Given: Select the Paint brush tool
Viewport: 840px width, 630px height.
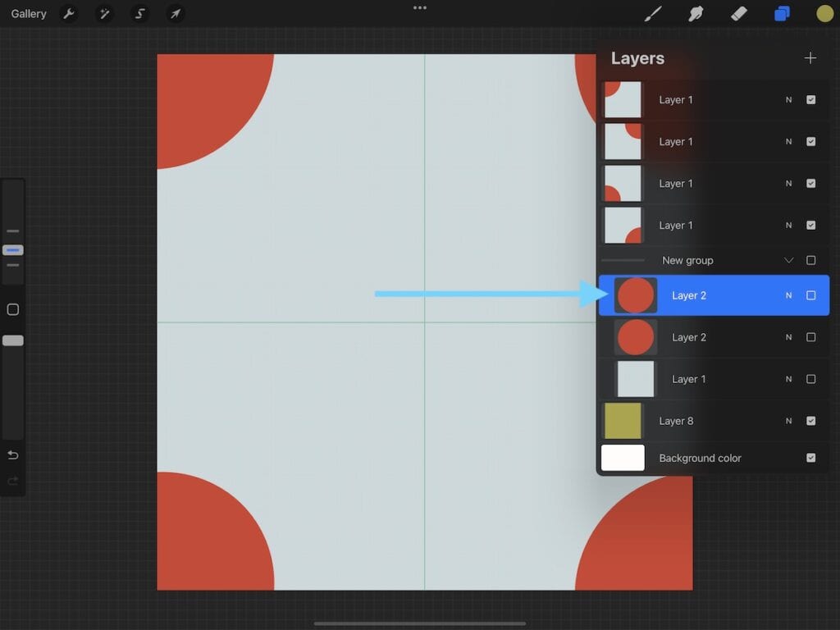Looking at the screenshot, I should point(653,13).
